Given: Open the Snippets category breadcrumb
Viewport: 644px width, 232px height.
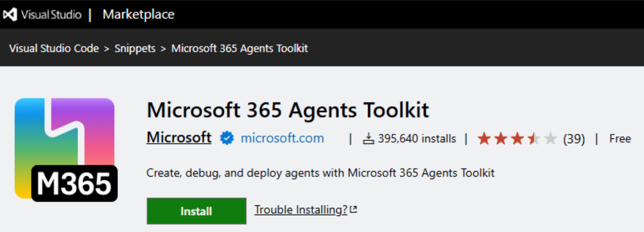Looking at the screenshot, I should pyautogui.click(x=135, y=48).
